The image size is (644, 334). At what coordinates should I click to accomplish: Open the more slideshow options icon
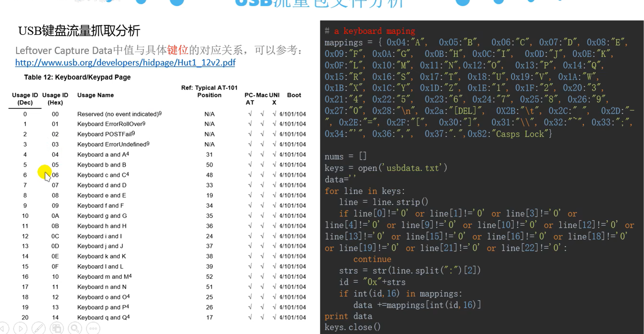coord(93,328)
